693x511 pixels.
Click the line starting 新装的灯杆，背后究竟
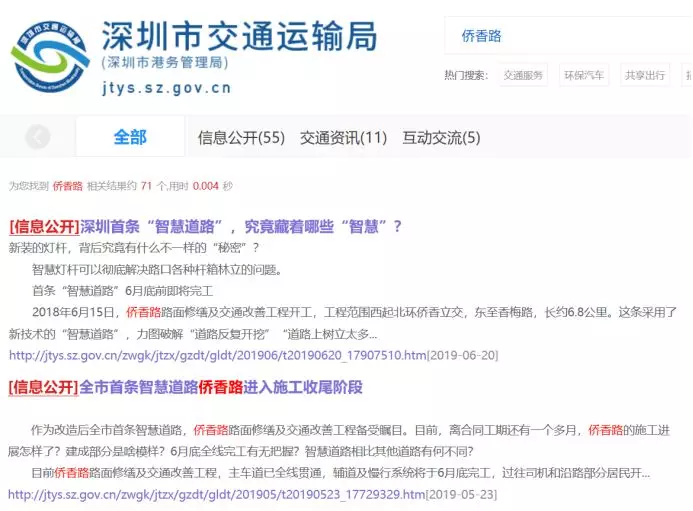[x=134, y=248]
